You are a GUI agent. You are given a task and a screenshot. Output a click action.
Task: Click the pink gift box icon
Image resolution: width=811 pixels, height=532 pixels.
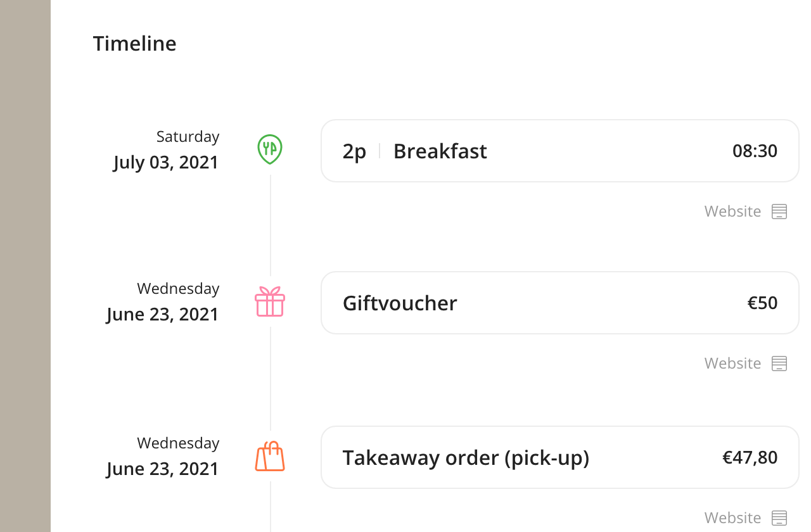click(x=270, y=301)
